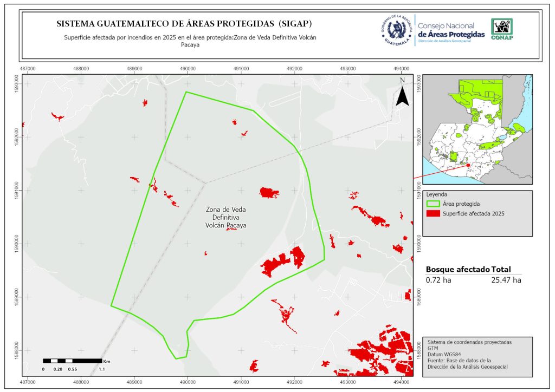Click the Zona de Veda Definitiva map label
This screenshot has width=555, height=392.
tap(226, 217)
